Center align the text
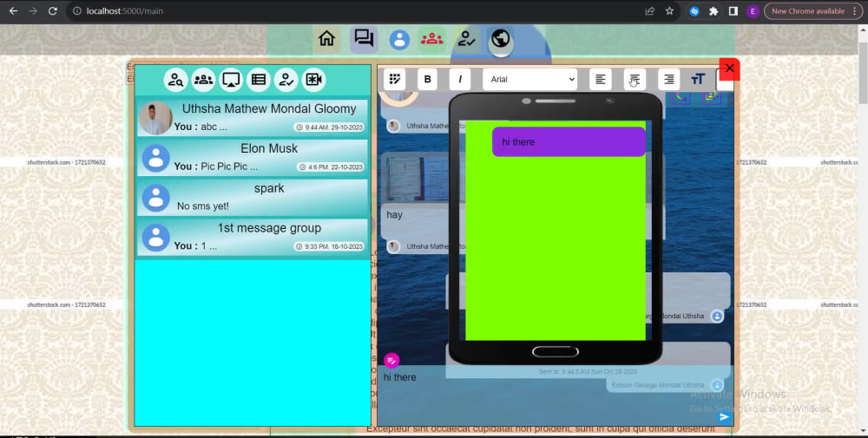Image resolution: width=868 pixels, height=438 pixels. (635, 79)
